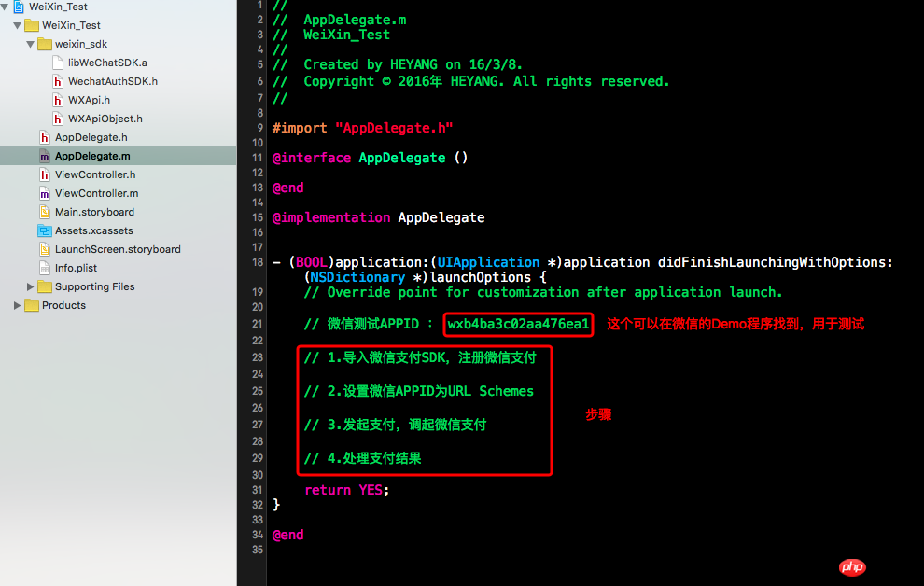This screenshot has width=924, height=586.
Task: Open WechatAuthSDK.h in the navigator
Action: pyautogui.click(x=113, y=81)
